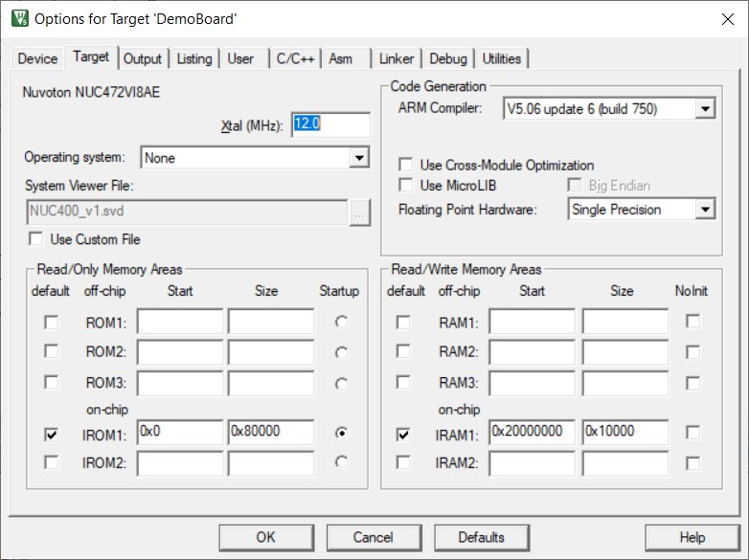Screen dimensions: 749x560
Task: Select the Target tab
Action: [x=91, y=56]
